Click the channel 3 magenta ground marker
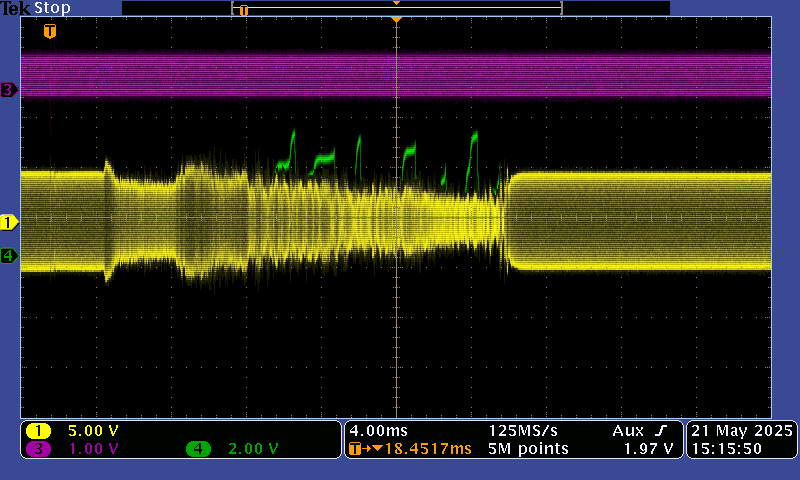 9,90
